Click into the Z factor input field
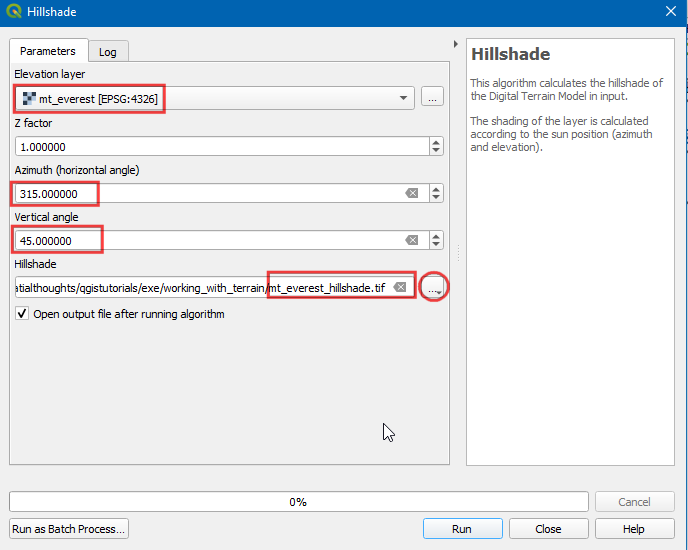The width and height of the screenshot is (688, 550). pos(220,146)
